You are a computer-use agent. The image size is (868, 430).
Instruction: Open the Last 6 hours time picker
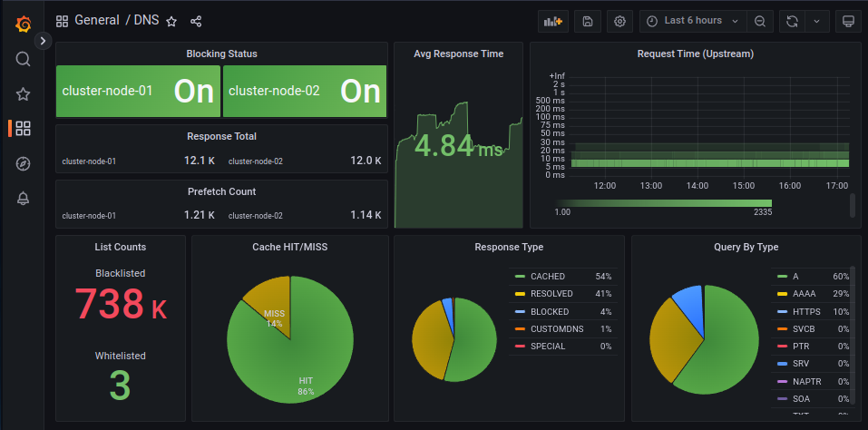pos(693,21)
